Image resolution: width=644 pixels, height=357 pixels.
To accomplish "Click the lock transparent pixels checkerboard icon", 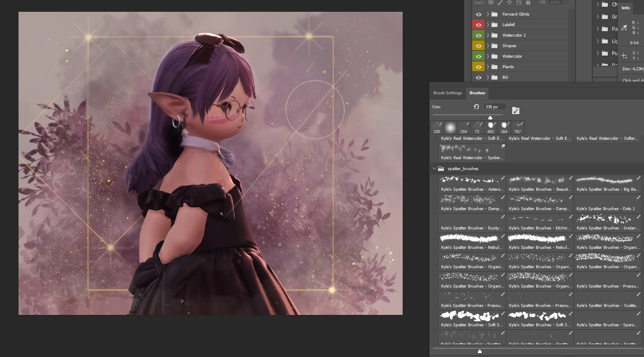I will click(x=491, y=3).
